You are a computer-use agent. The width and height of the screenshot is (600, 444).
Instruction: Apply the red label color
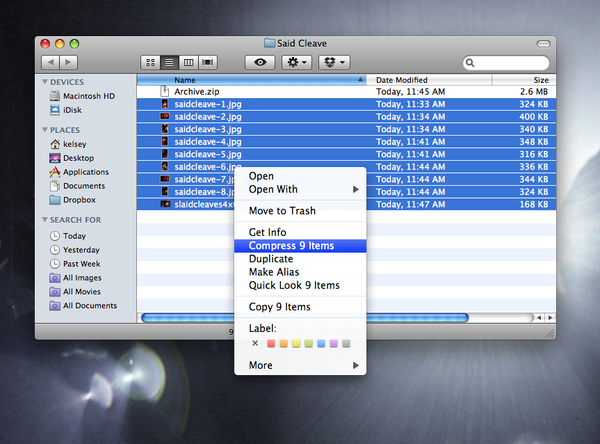[270, 343]
